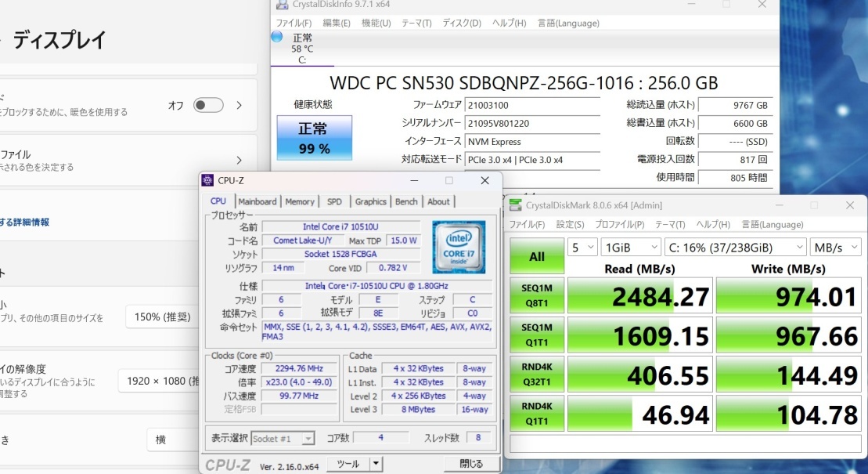Start all benchmarks with the All button
Viewport: 868px width, 474px height.
click(x=537, y=256)
